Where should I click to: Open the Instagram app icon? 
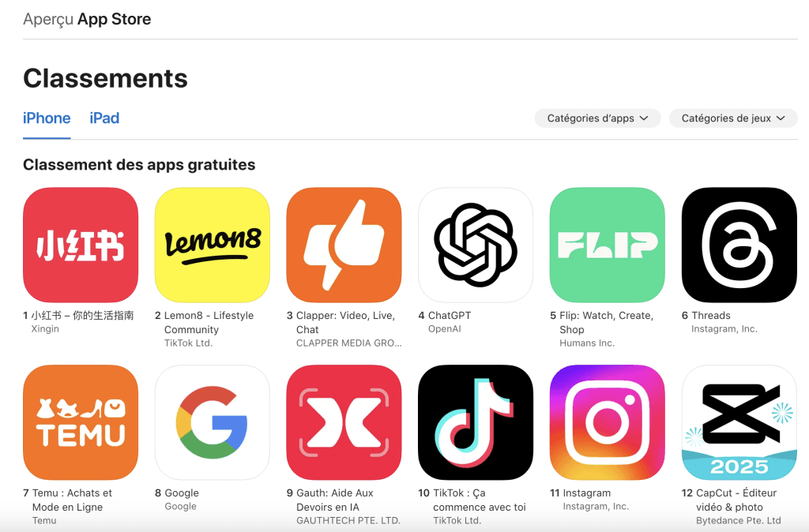point(608,423)
